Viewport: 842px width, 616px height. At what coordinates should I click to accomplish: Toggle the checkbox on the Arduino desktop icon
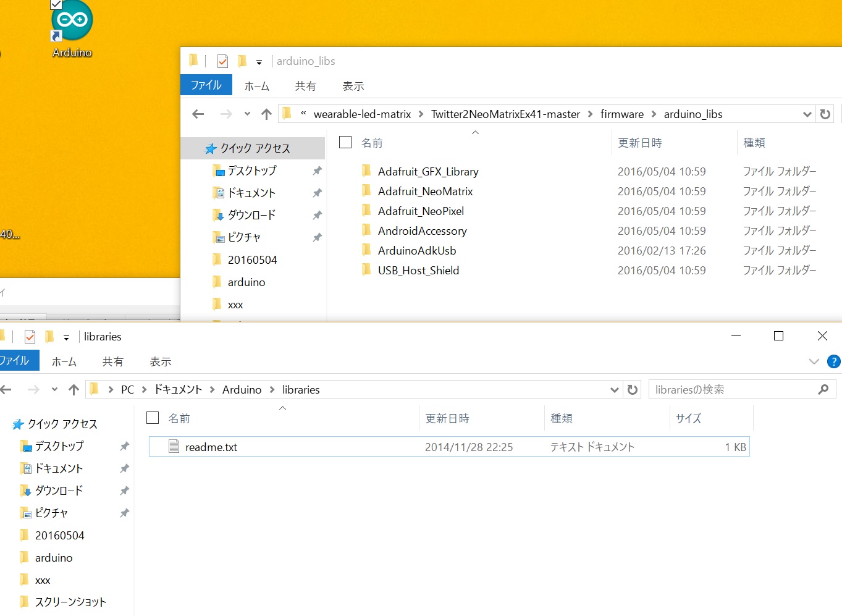point(56,4)
